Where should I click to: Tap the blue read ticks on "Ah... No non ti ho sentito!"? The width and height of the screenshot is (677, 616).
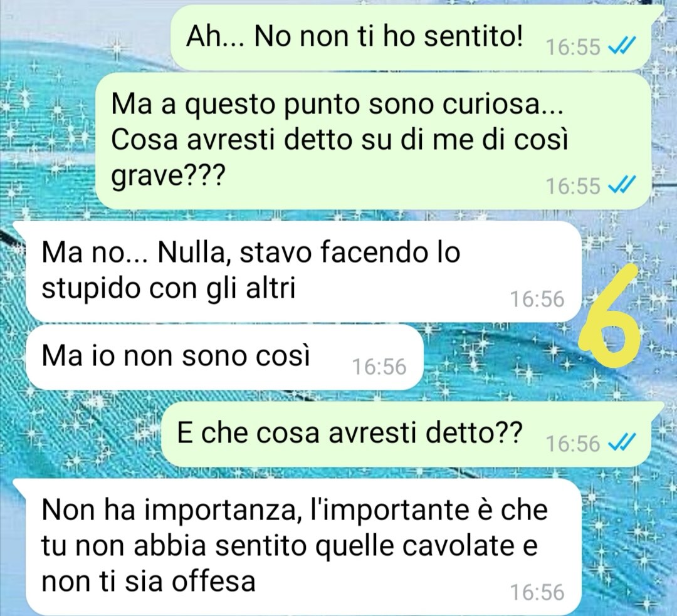click(x=622, y=46)
